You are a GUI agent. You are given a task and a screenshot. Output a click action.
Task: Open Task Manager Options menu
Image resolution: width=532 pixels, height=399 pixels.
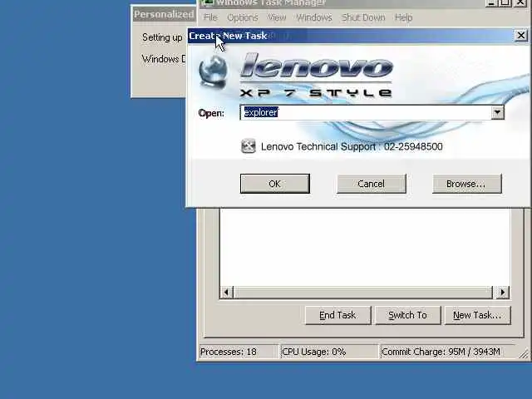tap(243, 17)
